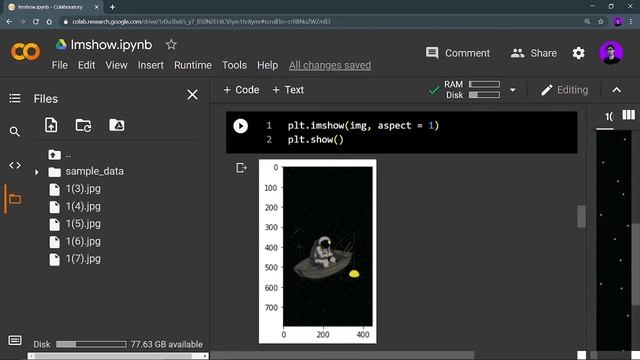Open the user account avatar

click(611, 53)
